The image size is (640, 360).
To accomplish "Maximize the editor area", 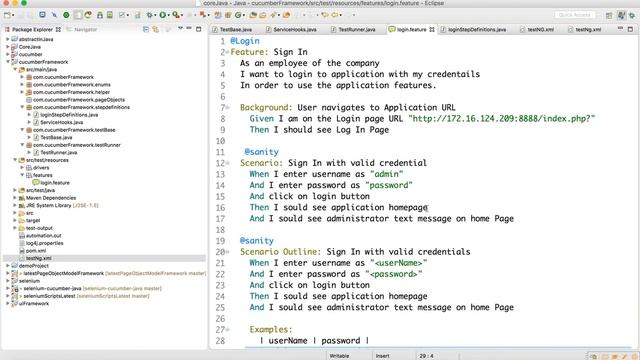I will coord(630,29).
